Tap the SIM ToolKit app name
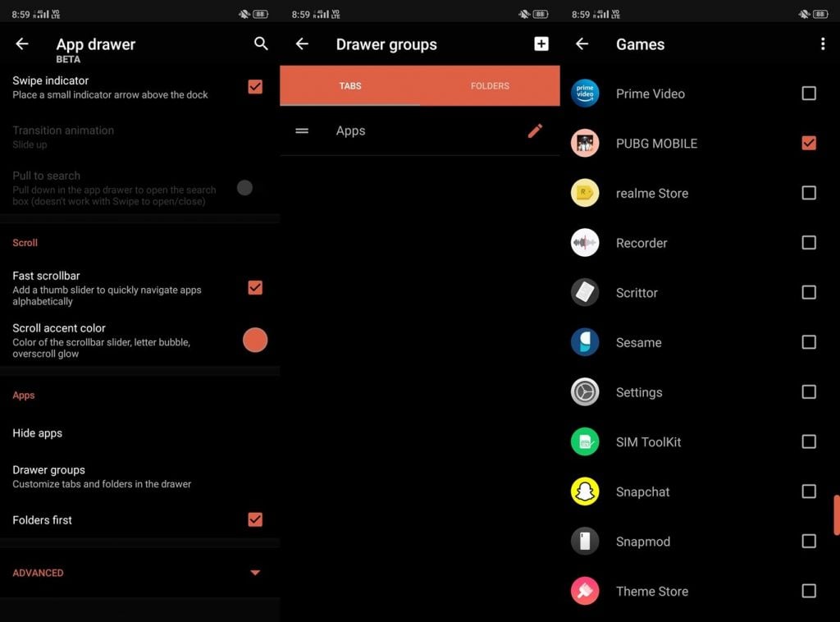Screen dimensions: 840x622 [x=648, y=442]
